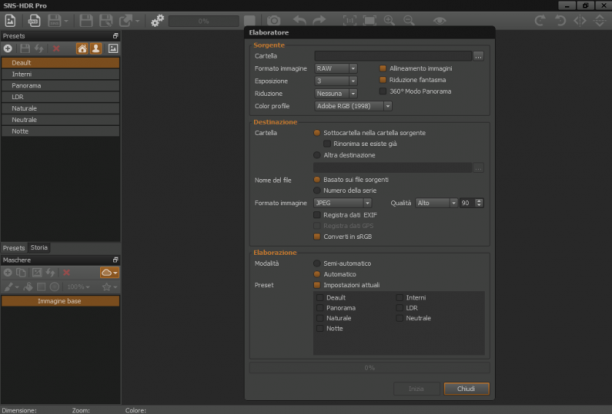
Task: Toggle Converti in sRGB checkbox
Action: [x=317, y=236]
